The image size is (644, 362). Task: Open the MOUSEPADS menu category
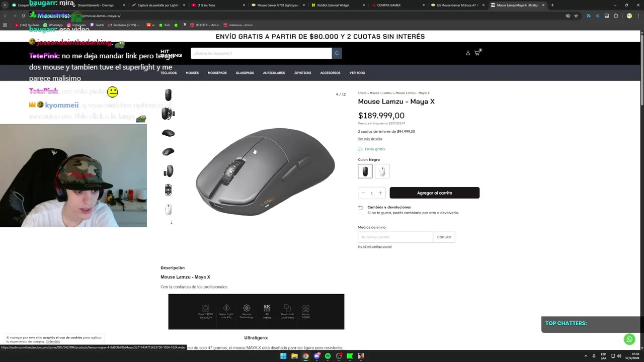pyautogui.click(x=217, y=73)
